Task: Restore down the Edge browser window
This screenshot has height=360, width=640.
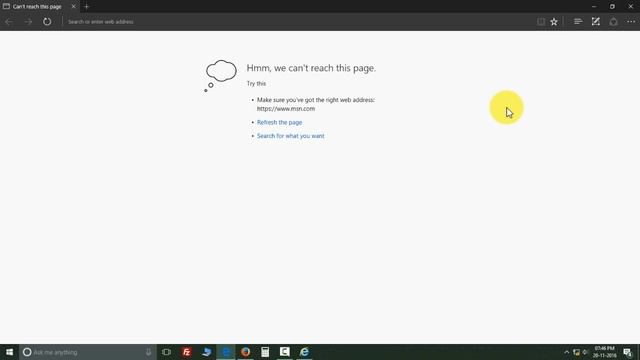Action: click(612, 7)
